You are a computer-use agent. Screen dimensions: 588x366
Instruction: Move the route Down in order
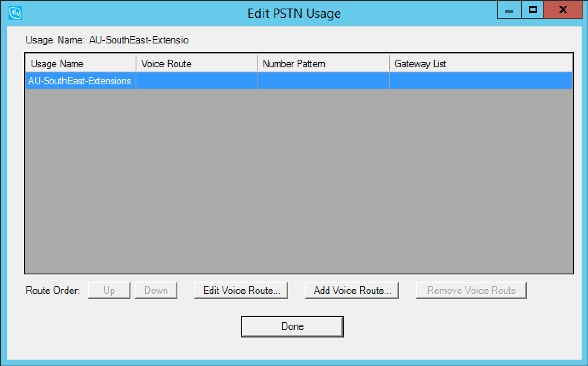[x=156, y=291]
